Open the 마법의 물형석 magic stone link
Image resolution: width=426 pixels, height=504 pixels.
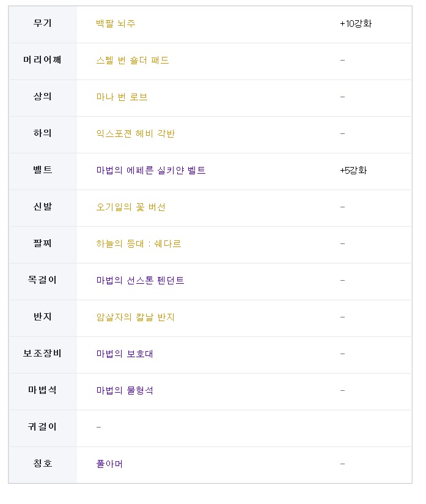125,390
